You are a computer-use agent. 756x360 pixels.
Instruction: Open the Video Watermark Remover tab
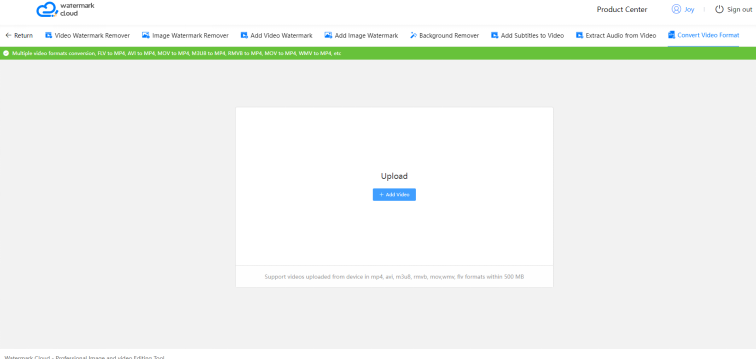[x=87, y=35]
